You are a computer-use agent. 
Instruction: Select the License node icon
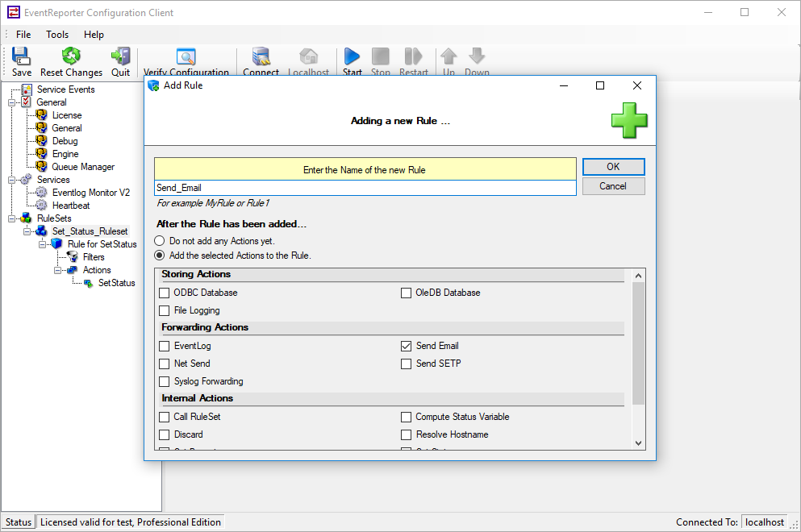click(x=41, y=115)
